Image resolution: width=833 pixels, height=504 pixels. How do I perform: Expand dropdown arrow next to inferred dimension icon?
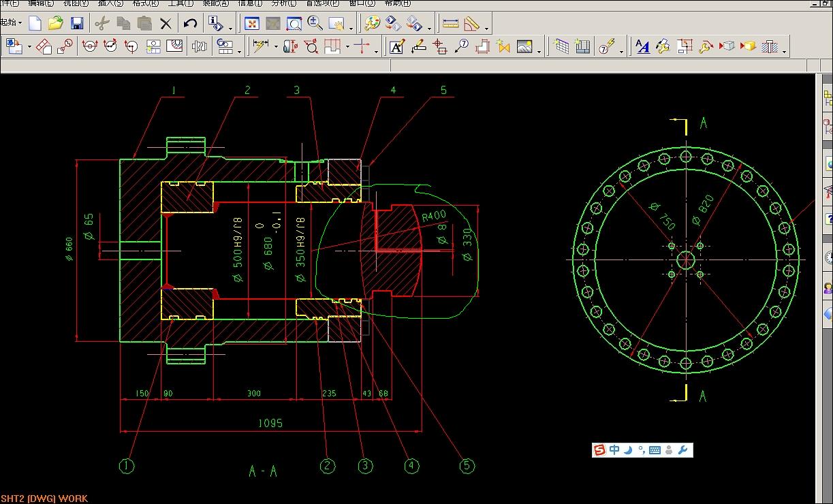(275, 46)
